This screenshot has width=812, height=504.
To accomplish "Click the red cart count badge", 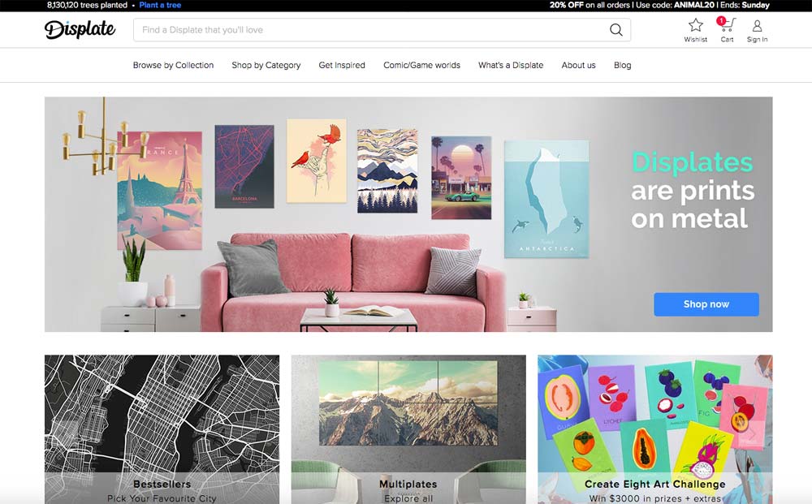I will 721,21.
